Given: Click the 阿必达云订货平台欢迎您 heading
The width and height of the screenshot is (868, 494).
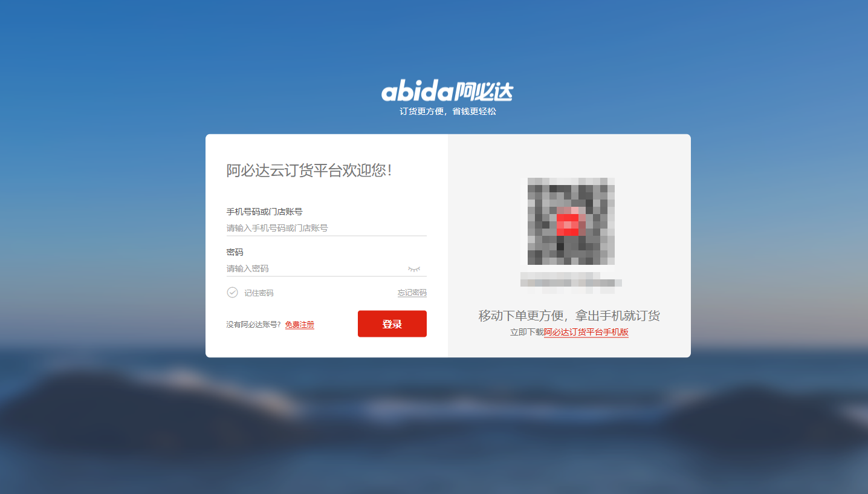Looking at the screenshot, I should click(x=309, y=171).
